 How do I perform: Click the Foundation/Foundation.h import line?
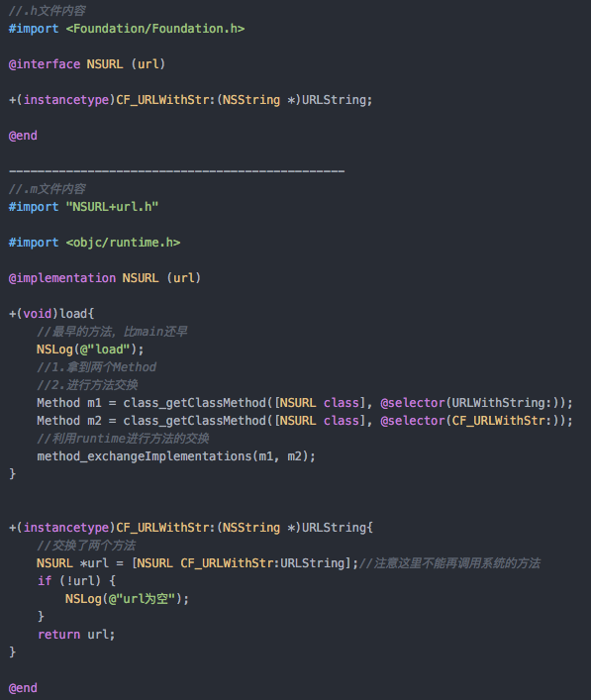coord(127,29)
